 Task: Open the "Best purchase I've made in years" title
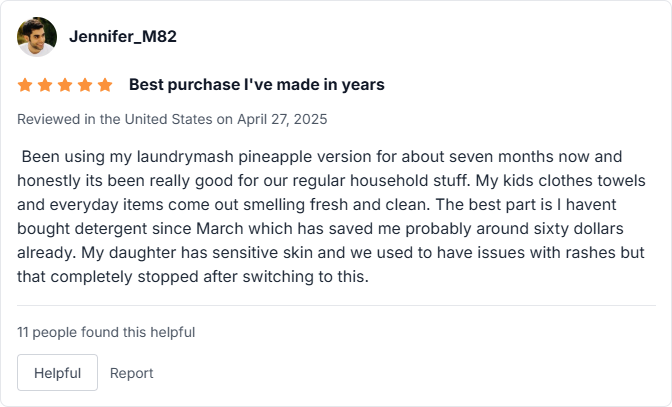click(256, 85)
